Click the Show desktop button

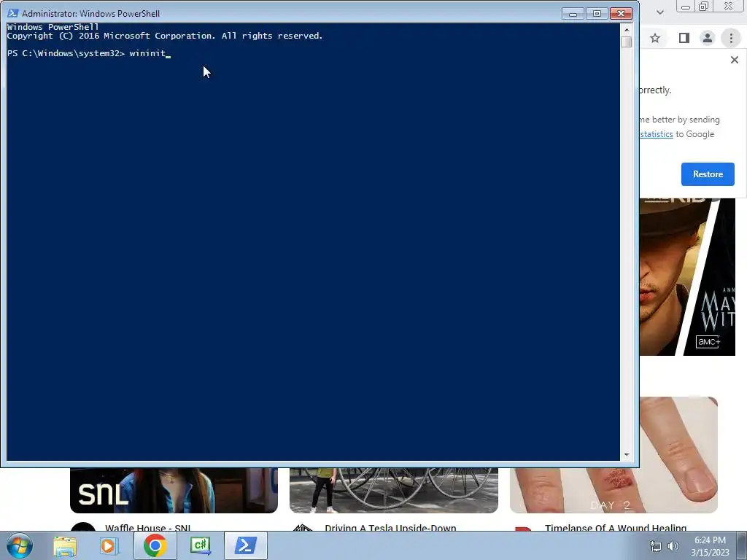pyautogui.click(x=742, y=545)
